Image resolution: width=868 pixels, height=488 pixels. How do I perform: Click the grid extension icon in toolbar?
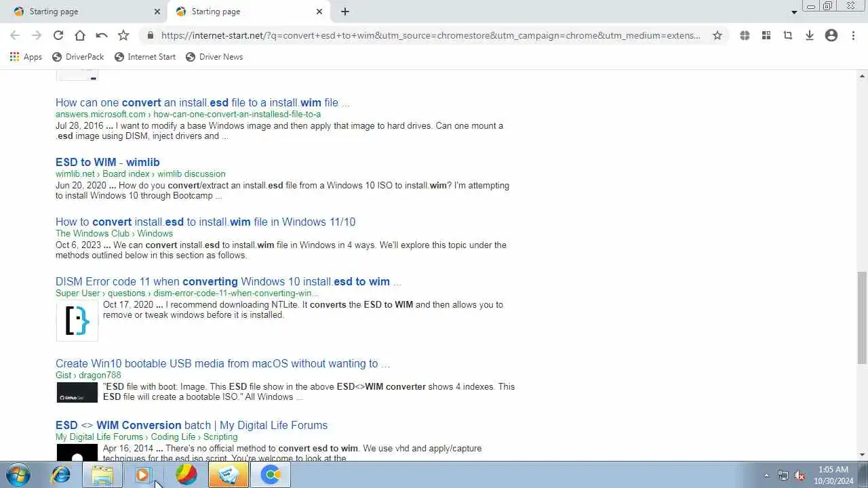[x=766, y=35]
